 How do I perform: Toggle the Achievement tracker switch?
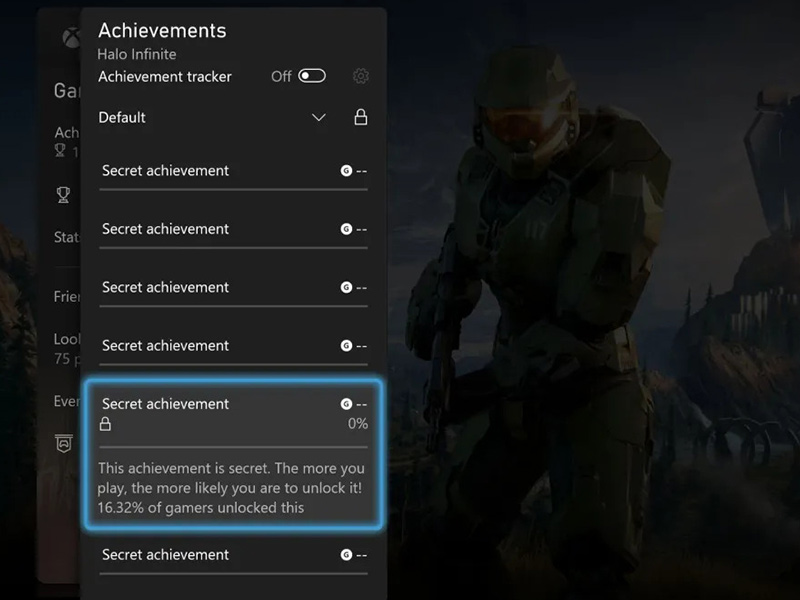(312, 76)
